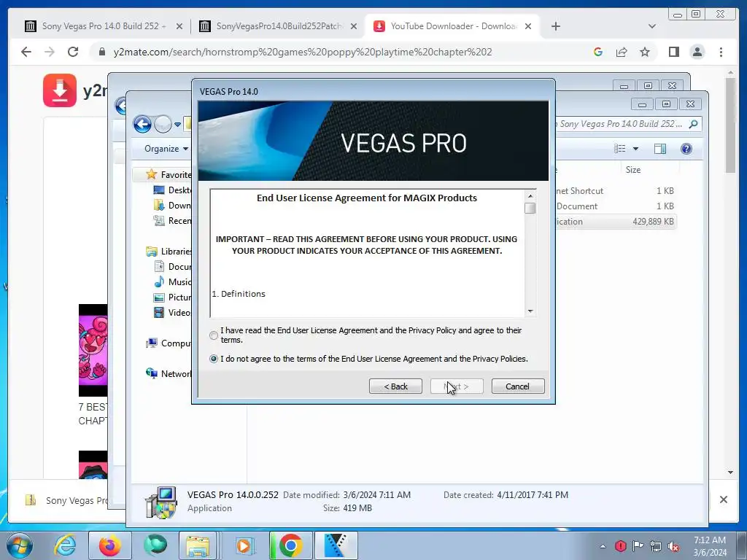Open view options dropdown arrow in Explorer
747x560 pixels.
[x=635, y=149]
